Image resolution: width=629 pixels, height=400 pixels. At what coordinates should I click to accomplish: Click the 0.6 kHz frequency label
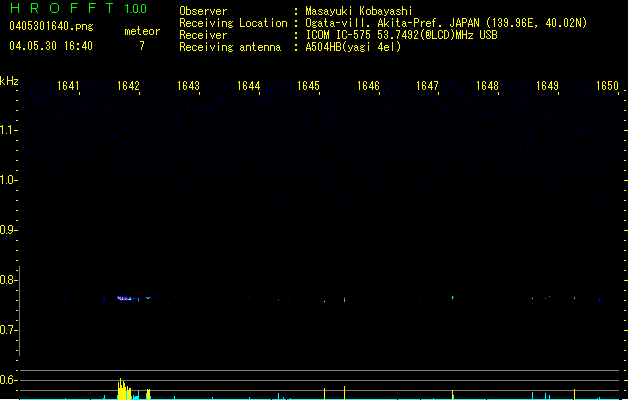8,380
